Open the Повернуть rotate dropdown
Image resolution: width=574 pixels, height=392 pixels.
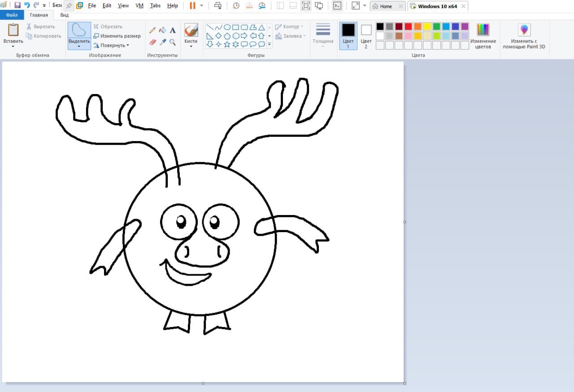[111, 45]
